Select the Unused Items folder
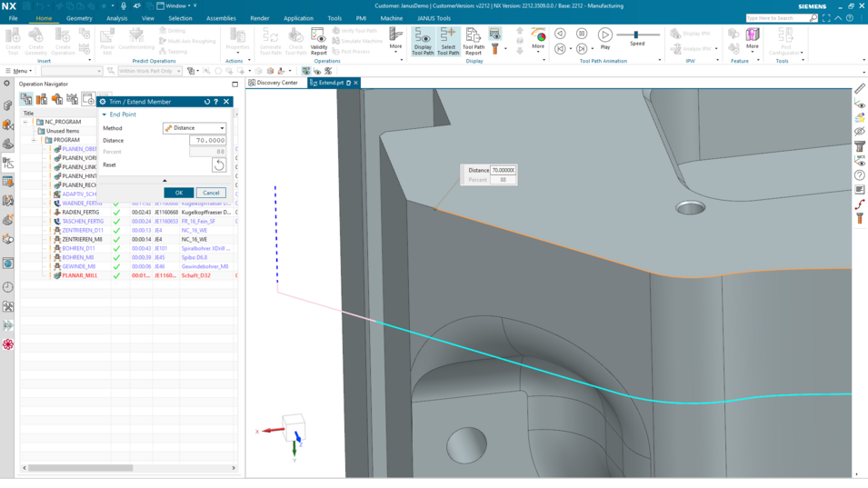The image size is (868, 488). (x=63, y=131)
